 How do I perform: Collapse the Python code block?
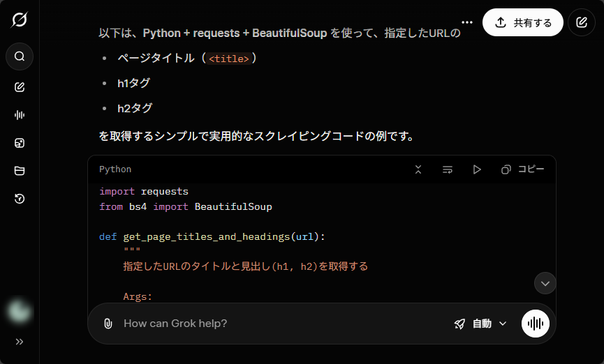tap(418, 169)
